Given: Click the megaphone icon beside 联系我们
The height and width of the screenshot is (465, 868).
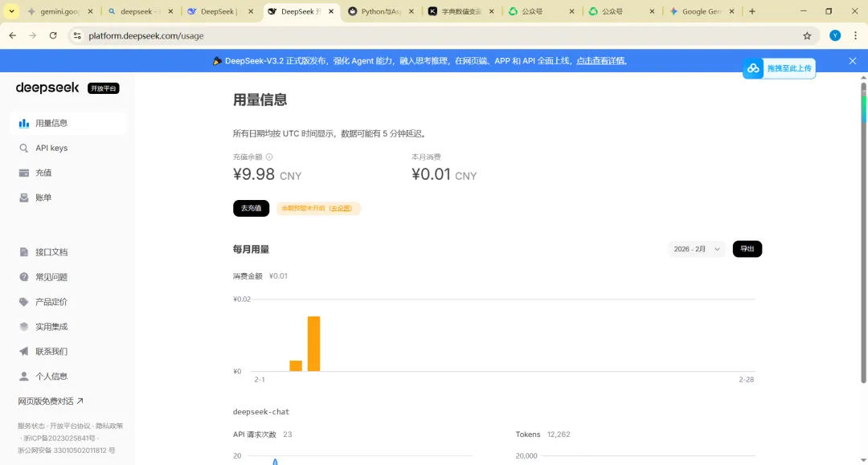Looking at the screenshot, I should (24, 352).
